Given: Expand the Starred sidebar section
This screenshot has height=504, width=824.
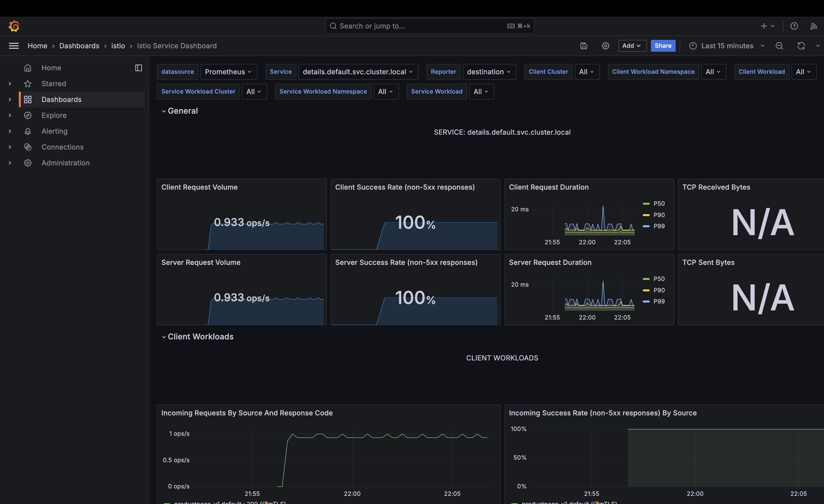Looking at the screenshot, I should (10, 84).
